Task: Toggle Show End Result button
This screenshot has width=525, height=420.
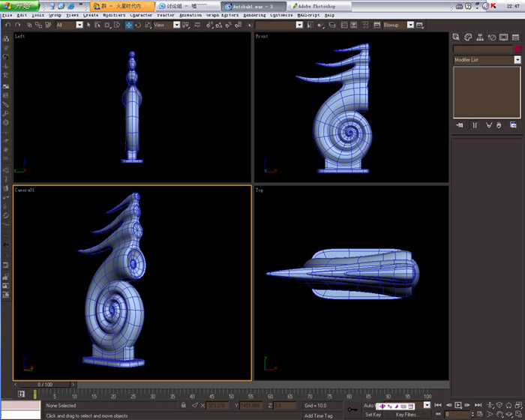Action: pos(475,125)
